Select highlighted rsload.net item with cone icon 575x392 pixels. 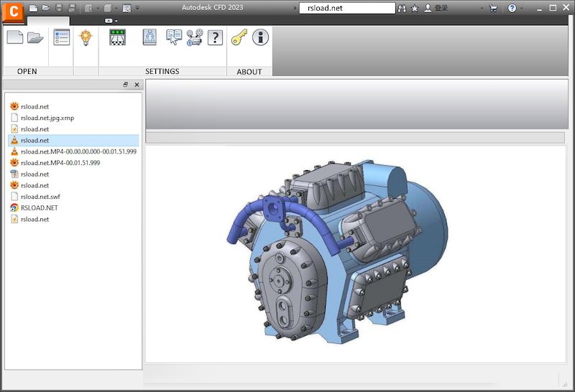73,140
